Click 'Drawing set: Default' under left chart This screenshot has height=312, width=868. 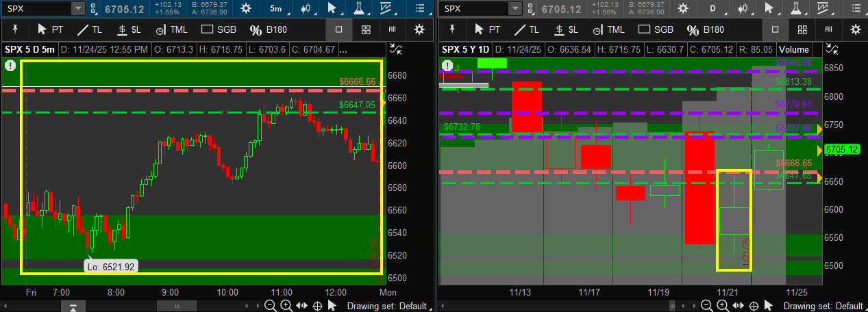point(386,306)
